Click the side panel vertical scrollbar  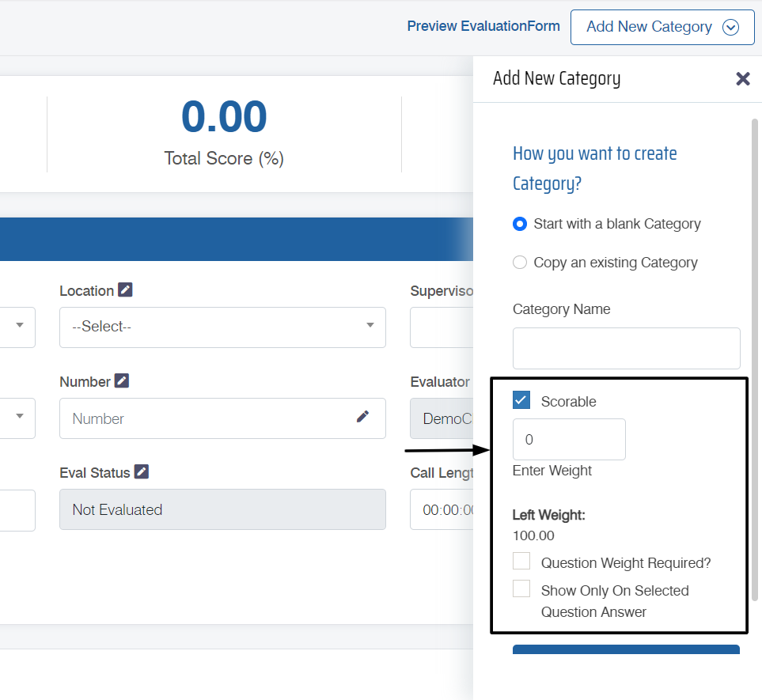pos(754,356)
